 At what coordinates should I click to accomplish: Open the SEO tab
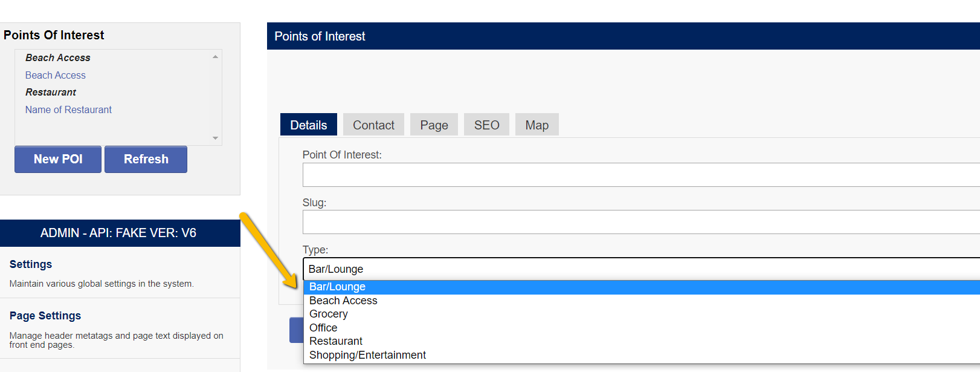[x=486, y=125]
